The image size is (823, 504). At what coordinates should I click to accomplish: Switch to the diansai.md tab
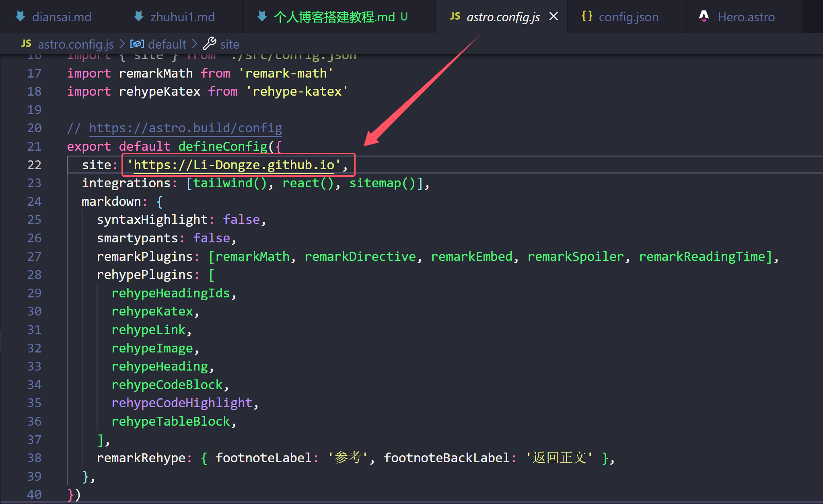59,17
